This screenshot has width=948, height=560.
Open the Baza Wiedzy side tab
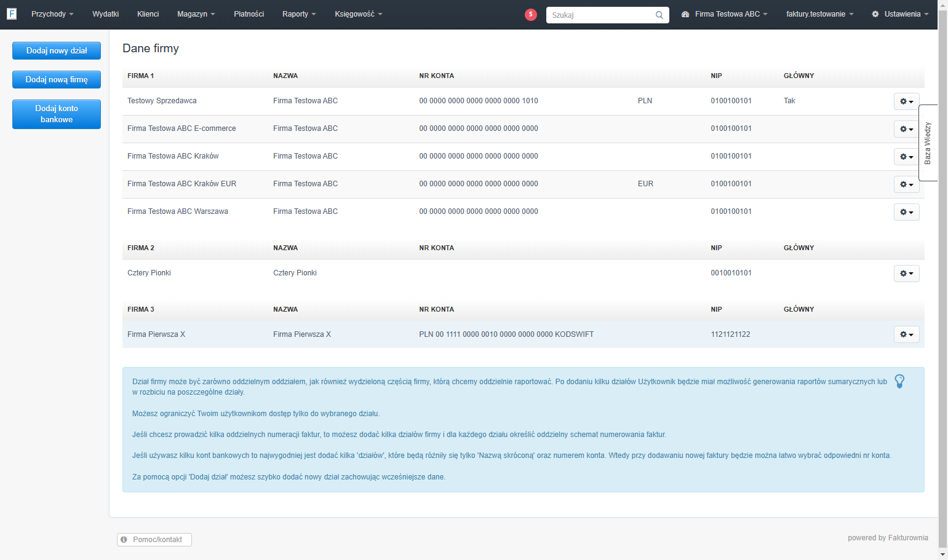tap(928, 143)
